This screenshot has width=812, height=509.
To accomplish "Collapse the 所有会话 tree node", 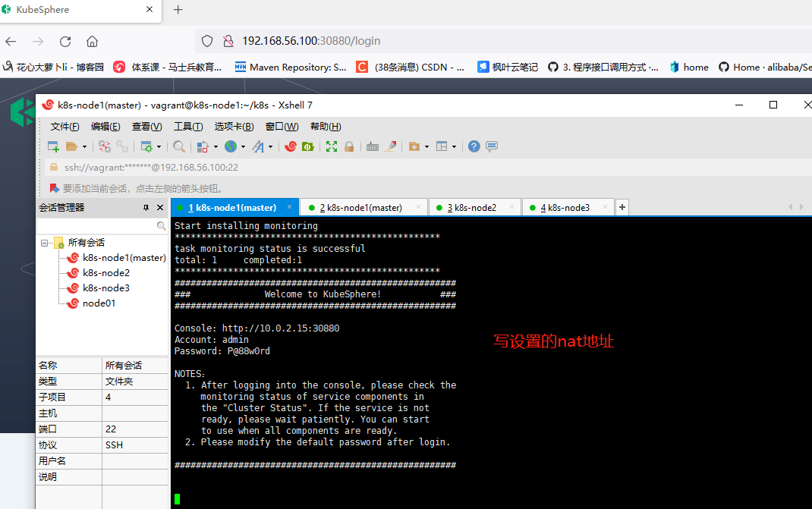I will tap(45, 243).
